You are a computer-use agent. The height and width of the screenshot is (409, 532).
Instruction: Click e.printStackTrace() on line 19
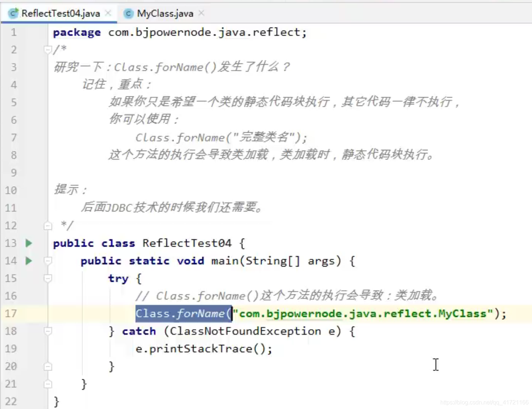pyautogui.click(x=201, y=349)
